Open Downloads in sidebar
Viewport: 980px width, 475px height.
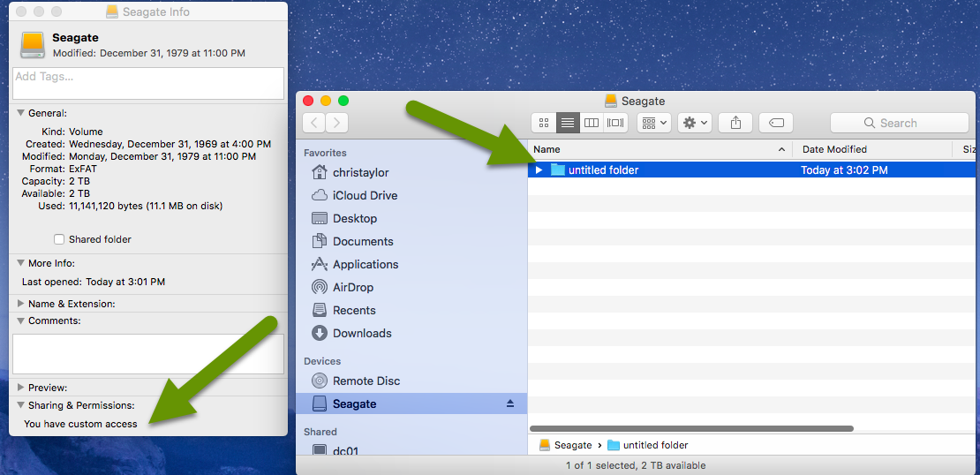[362, 333]
